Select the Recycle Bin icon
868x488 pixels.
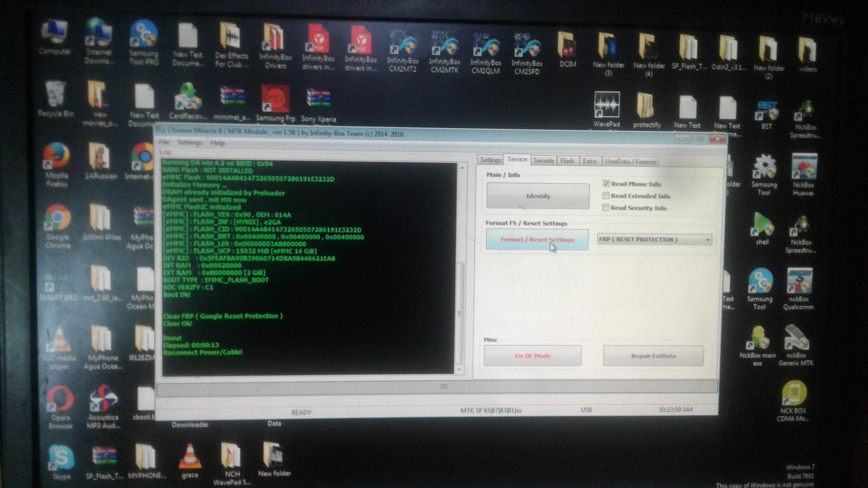[x=56, y=99]
